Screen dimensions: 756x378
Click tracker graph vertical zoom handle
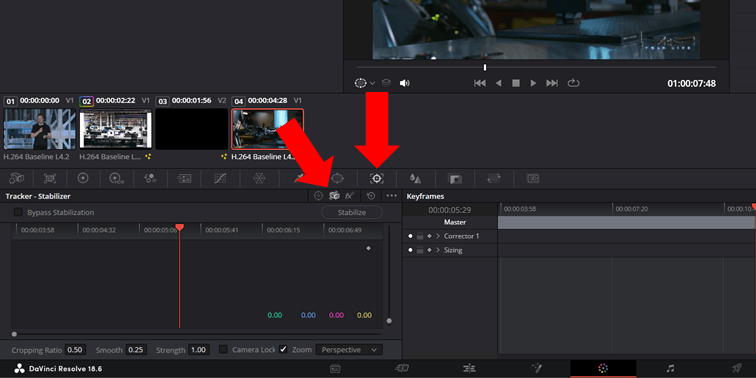coord(389,321)
